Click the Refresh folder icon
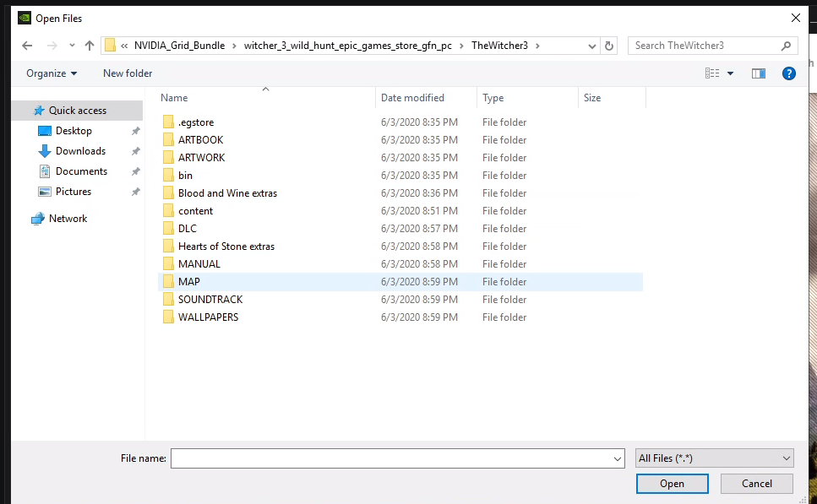 [x=610, y=46]
